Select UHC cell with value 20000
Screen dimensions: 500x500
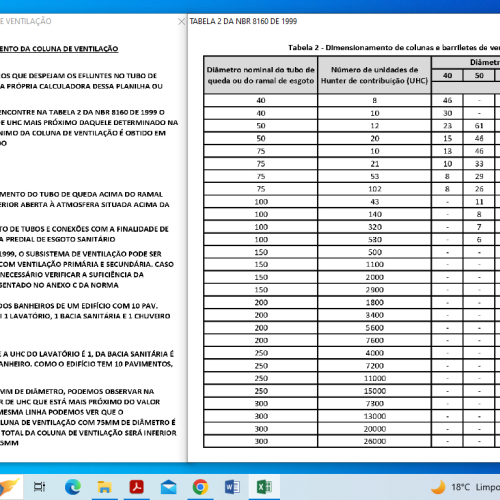tap(374, 429)
